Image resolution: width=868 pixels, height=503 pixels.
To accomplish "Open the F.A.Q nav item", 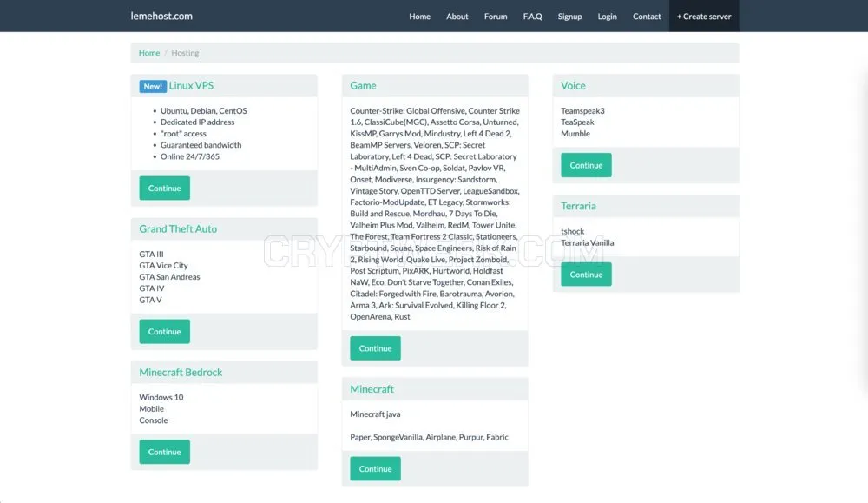I will pos(533,17).
